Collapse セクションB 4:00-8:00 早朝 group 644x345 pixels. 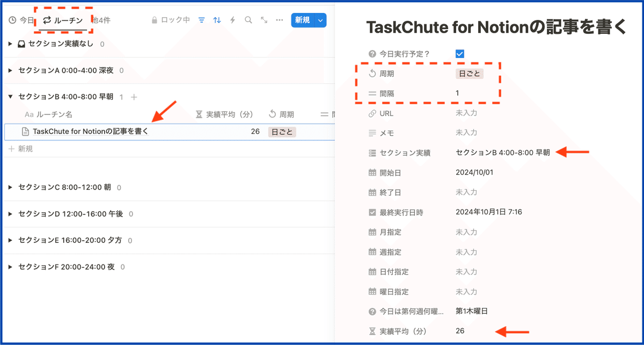(x=10, y=97)
